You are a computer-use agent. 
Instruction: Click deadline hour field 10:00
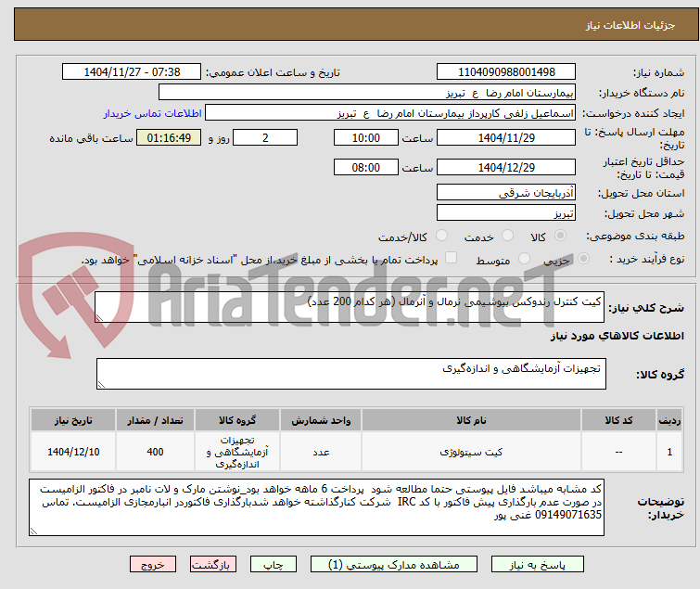tap(365, 137)
